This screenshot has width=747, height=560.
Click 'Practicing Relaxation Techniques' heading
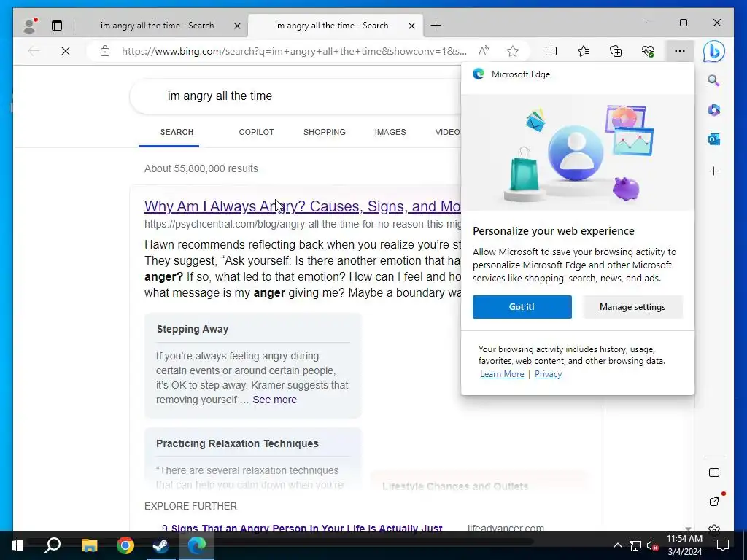(237, 443)
